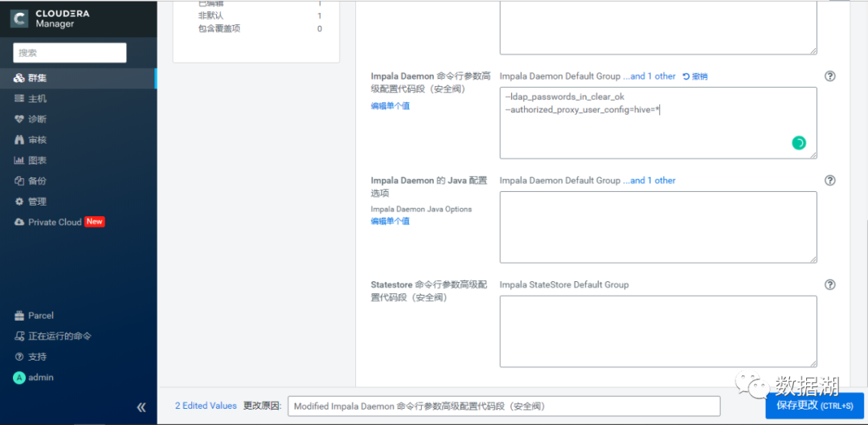Expand '...and 1 other' for command-line snippet
This screenshot has height=425, width=868.
[649, 76]
